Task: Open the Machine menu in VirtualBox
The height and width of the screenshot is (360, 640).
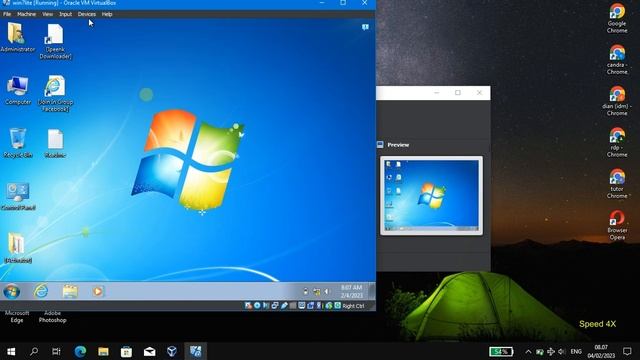Action: (x=27, y=14)
